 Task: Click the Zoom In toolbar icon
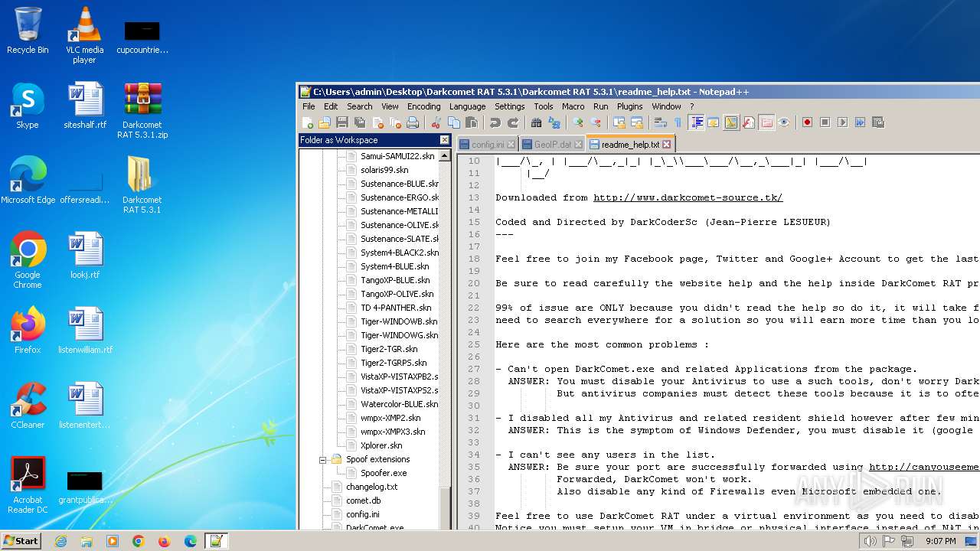point(577,122)
